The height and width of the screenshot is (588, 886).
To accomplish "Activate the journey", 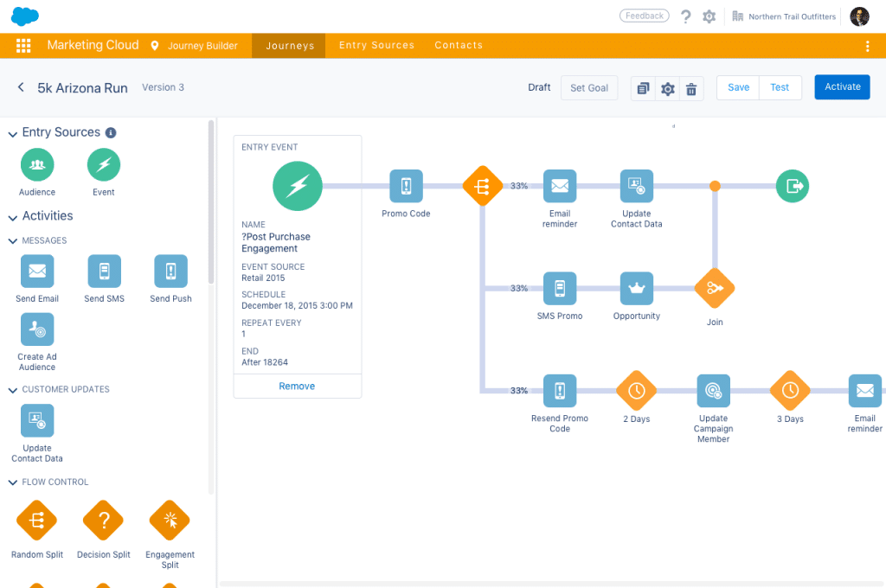I will (x=842, y=87).
